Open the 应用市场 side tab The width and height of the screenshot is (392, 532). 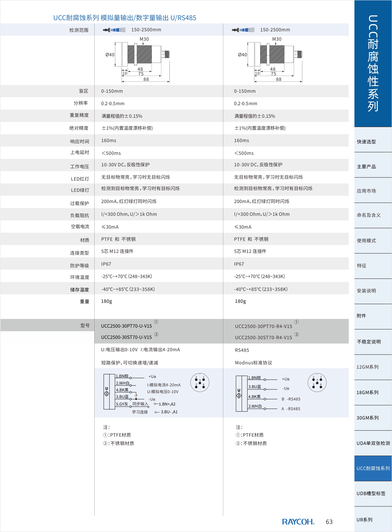click(x=373, y=190)
